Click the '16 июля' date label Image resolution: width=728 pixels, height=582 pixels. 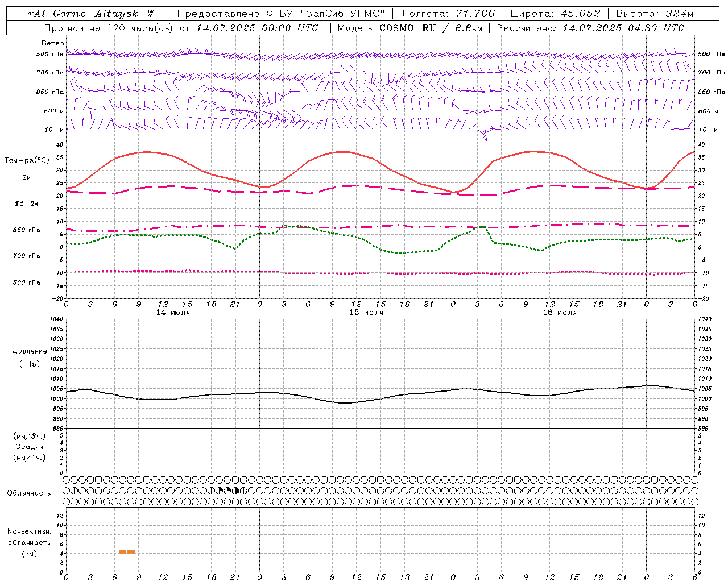[x=560, y=313]
